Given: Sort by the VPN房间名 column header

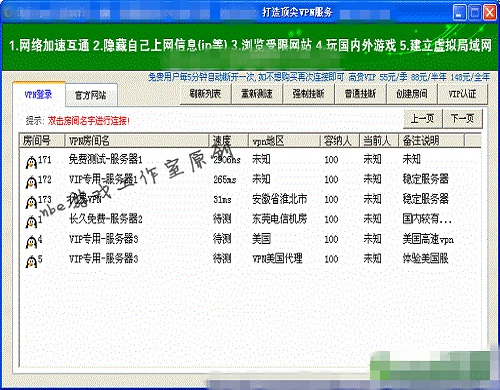Looking at the screenshot, I should (x=137, y=140).
